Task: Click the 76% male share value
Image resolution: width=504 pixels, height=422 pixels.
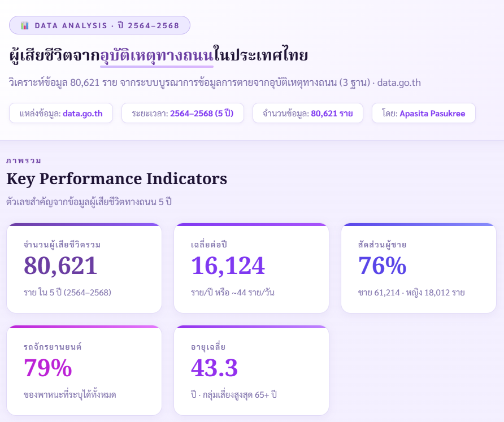Action: (x=382, y=266)
